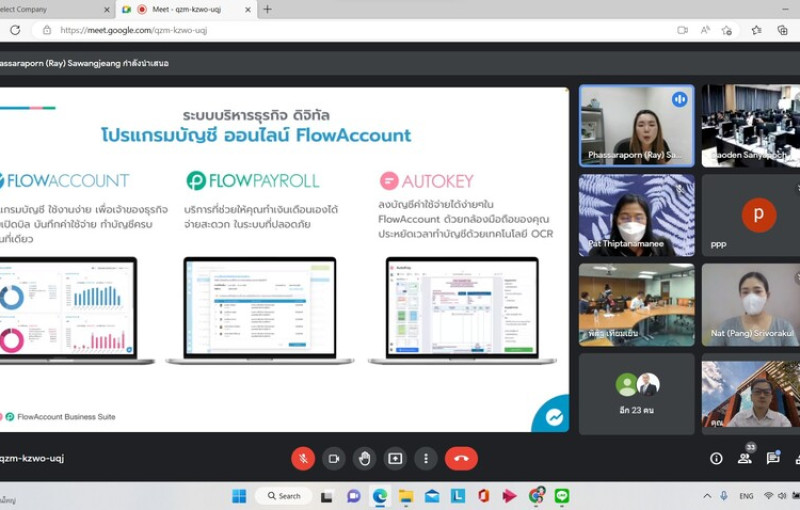This screenshot has height=510, width=800.
Task: Click the blue chat bubble in slide corner
Action: click(x=554, y=417)
